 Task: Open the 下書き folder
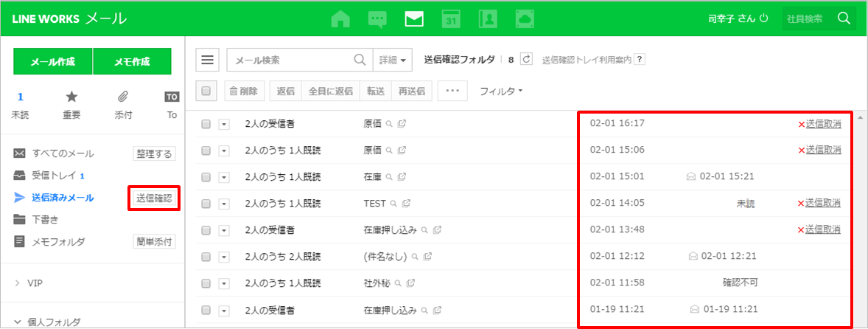(45, 219)
